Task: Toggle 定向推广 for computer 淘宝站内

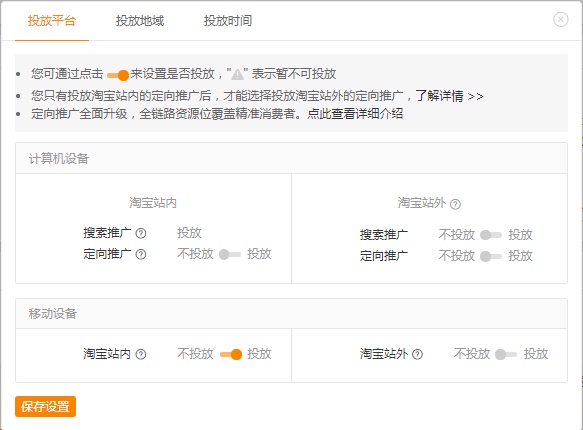Action: [x=230, y=255]
